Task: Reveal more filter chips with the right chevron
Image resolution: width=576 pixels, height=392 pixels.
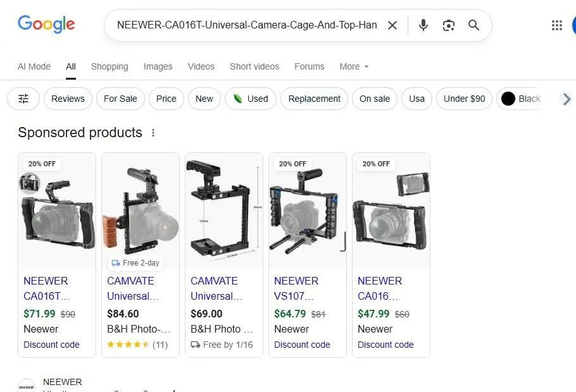Action: [567, 99]
